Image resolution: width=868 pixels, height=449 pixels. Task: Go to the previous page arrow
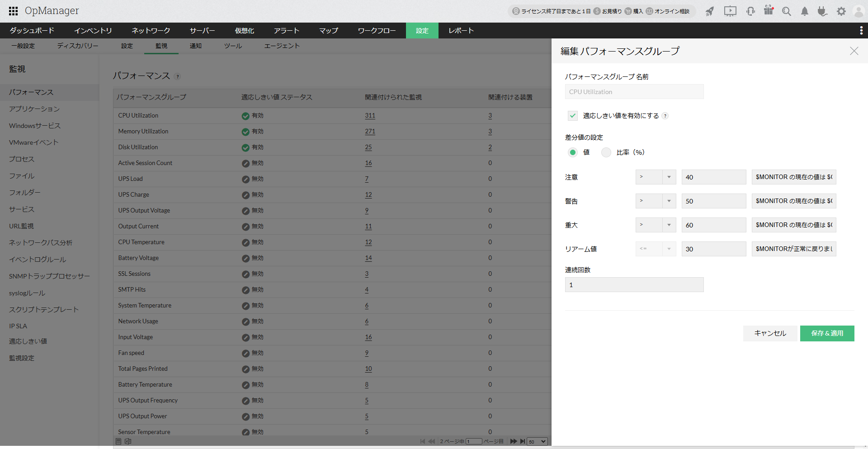432,441
